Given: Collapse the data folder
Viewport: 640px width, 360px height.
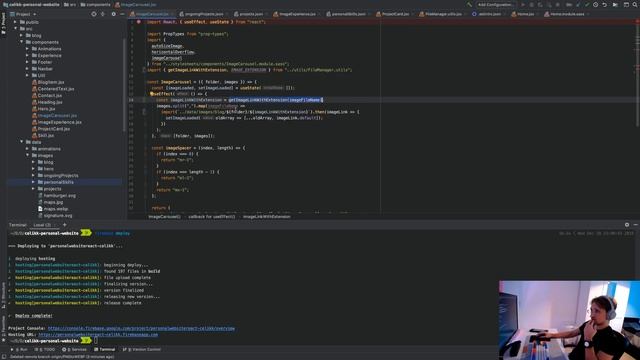Looking at the screenshot, I should tap(21, 142).
